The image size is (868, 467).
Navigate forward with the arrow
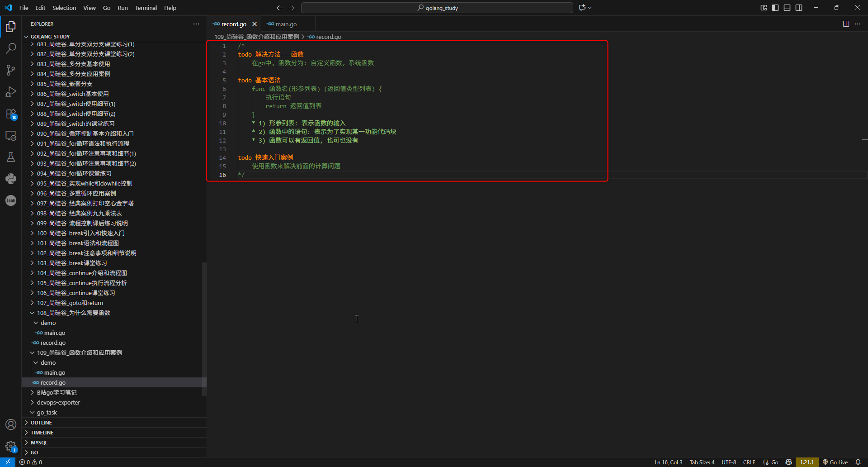(291, 8)
